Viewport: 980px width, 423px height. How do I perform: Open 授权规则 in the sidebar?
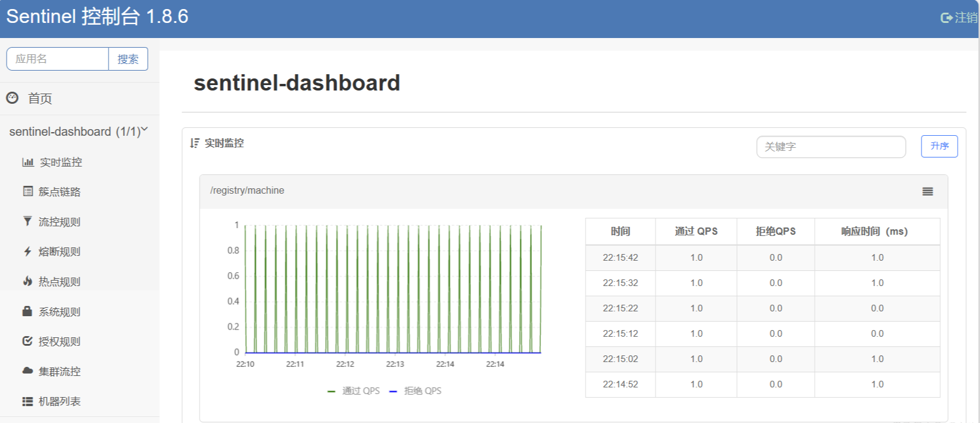click(x=60, y=342)
